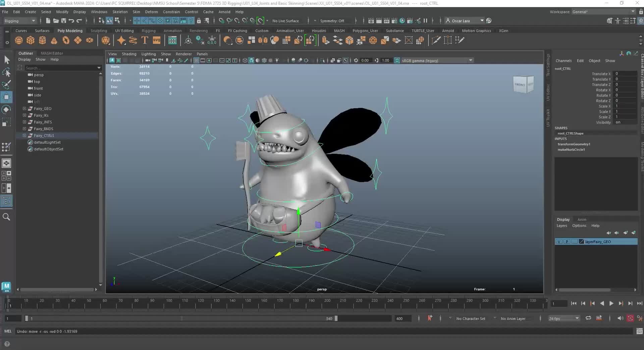Select the Fairy_CTRLS item in the Outliner
Viewport: 644px width, 350px height.
point(43,136)
